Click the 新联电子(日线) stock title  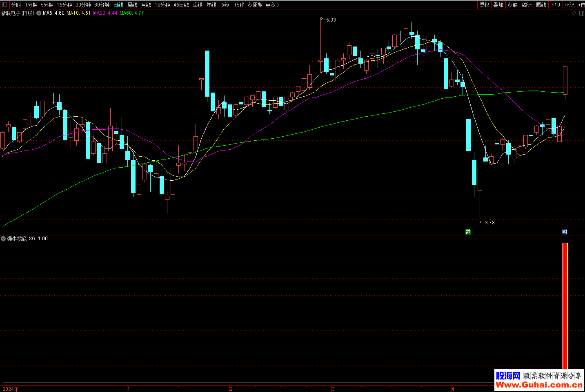[18, 13]
